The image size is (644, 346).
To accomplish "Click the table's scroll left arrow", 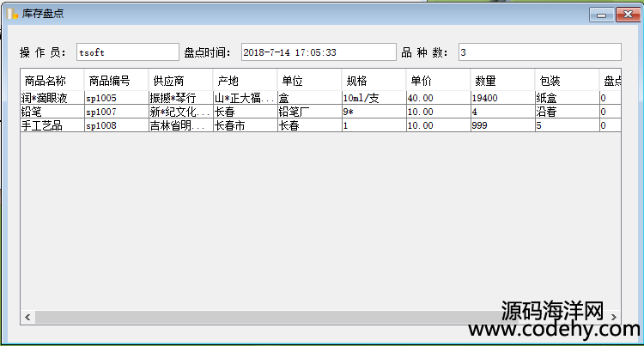I will (x=27, y=317).
